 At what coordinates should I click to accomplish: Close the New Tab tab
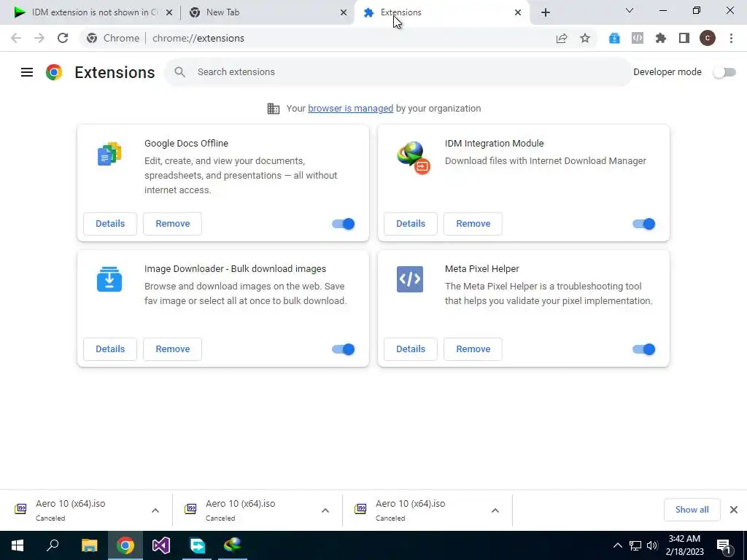pyautogui.click(x=344, y=12)
